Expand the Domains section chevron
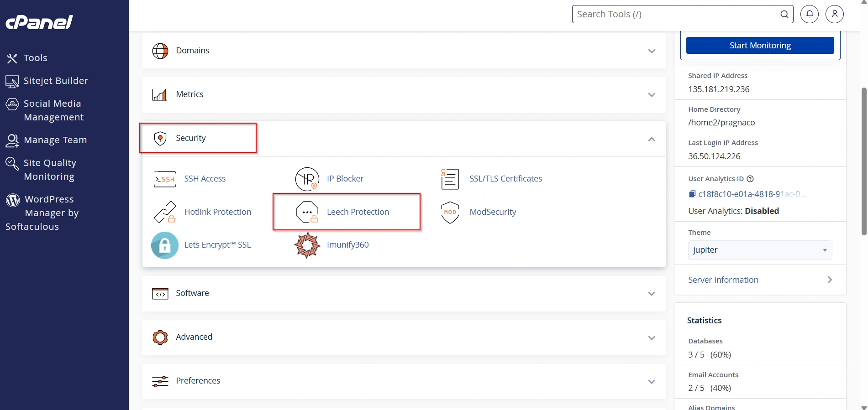The height and width of the screenshot is (410, 868). [x=652, y=51]
